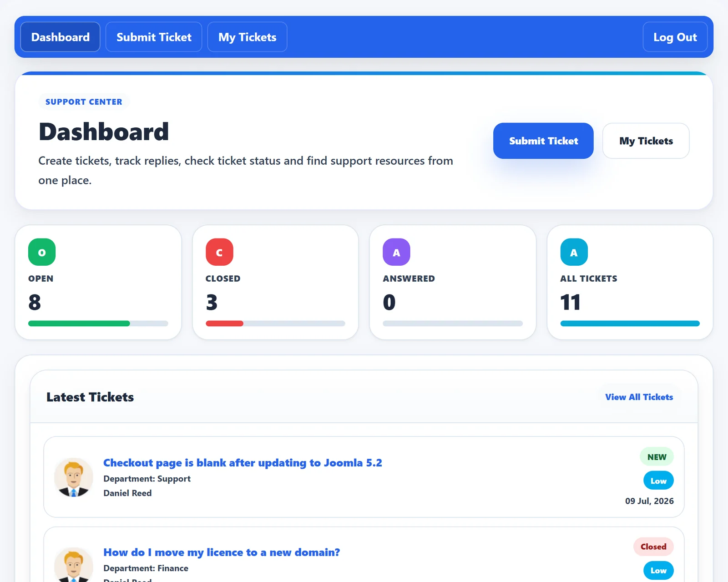
Task: Click the avatar on the licence domain ticket
Action: pyautogui.click(x=74, y=565)
